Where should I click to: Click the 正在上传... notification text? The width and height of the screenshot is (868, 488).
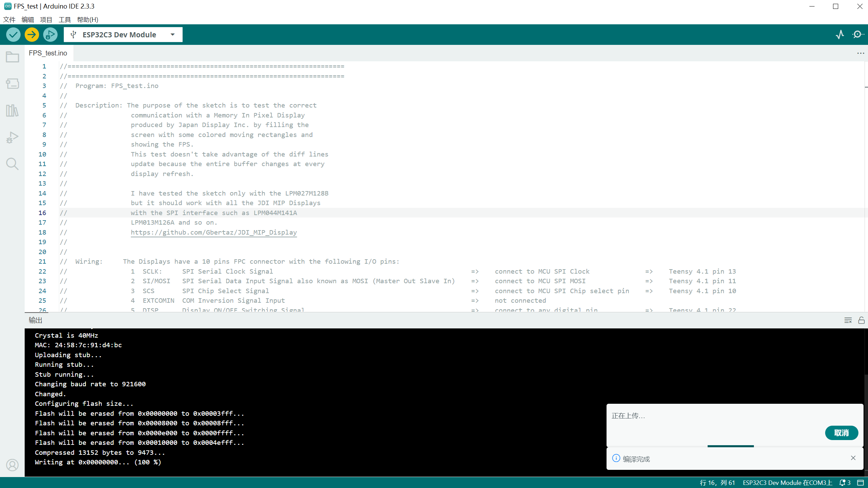tap(628, 416)
